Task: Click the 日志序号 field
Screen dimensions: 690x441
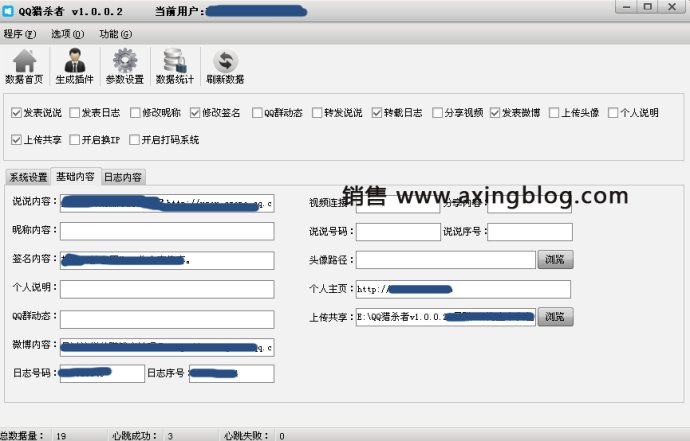Action: coord(231,373)
